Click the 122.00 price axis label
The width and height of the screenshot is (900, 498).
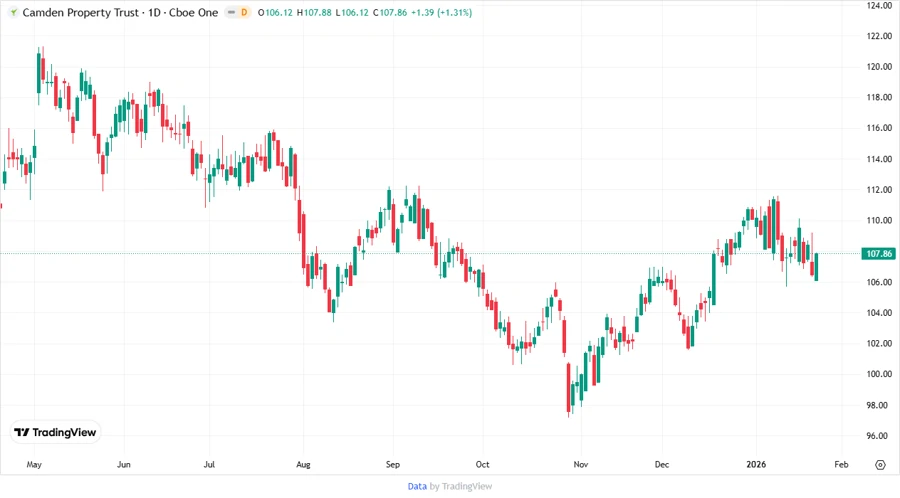coord(879,36)
